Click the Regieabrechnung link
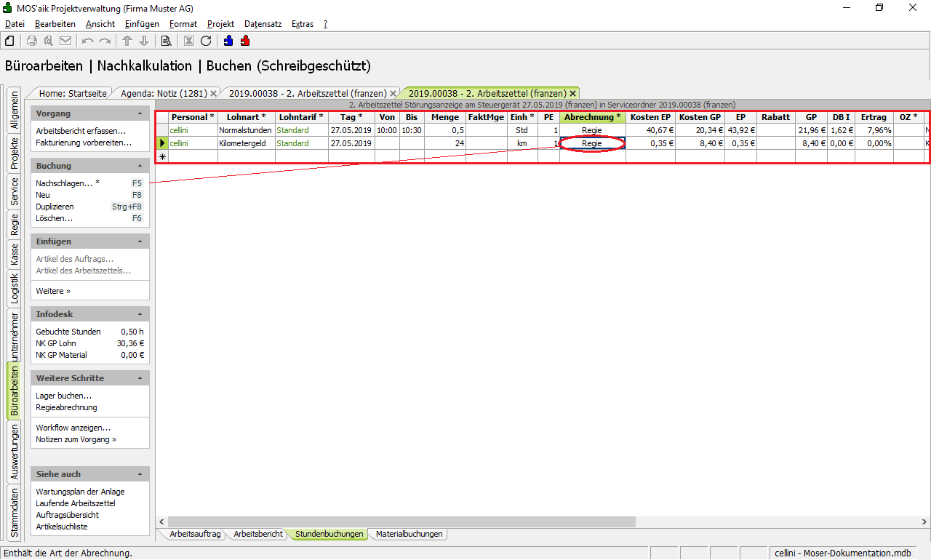This screenshot has width=931, height=560. (66, 407)
